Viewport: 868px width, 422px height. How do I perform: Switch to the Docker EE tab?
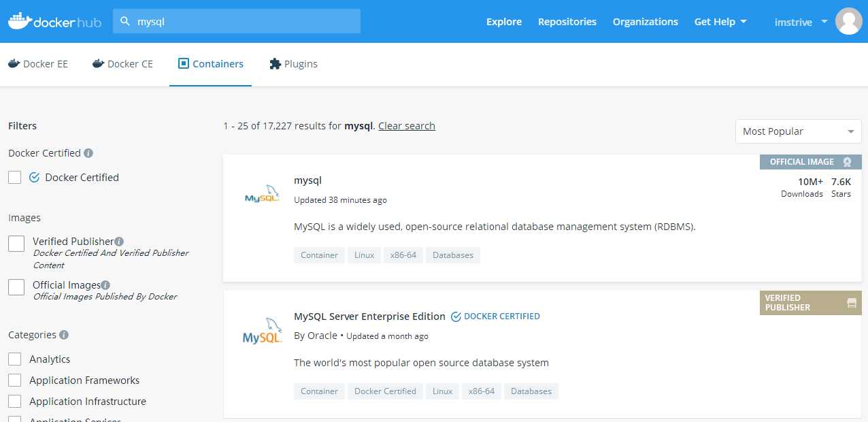click(x=38, y=64)
